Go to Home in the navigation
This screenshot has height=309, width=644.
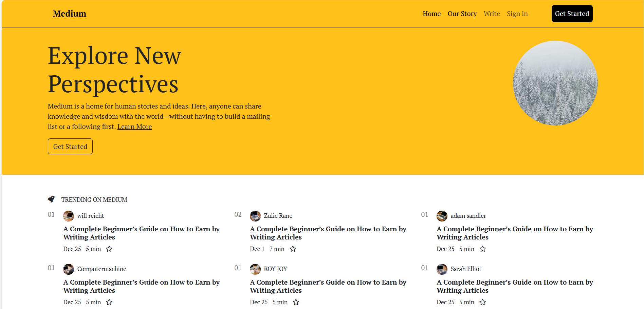[x=432, y=14]
